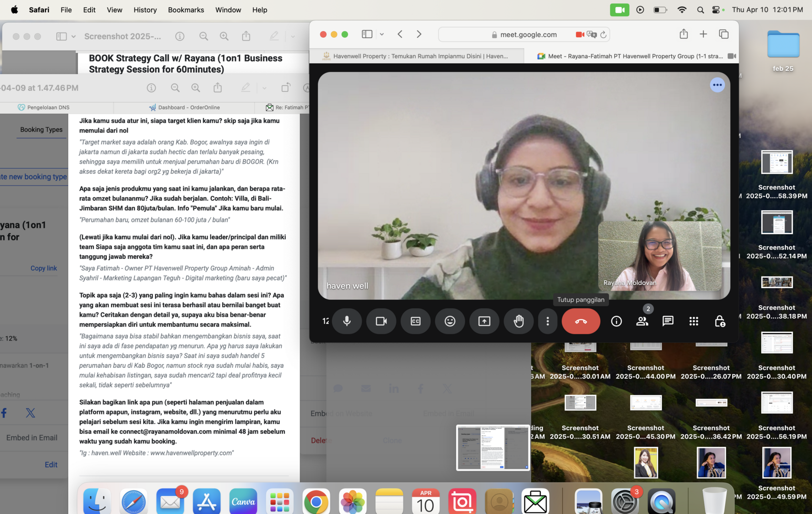
Task: Raise hand in the meeting
Action: pos(519,321)
